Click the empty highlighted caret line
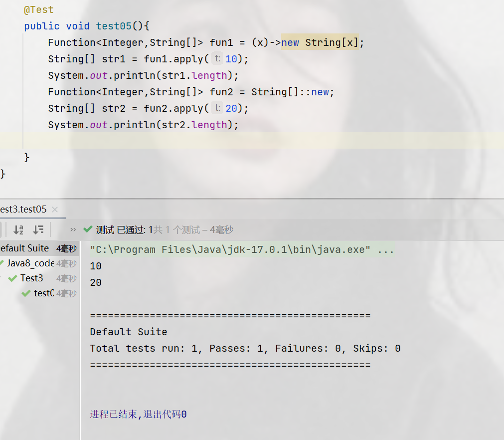The image size is (504, 440). click(x=252, y=141)
